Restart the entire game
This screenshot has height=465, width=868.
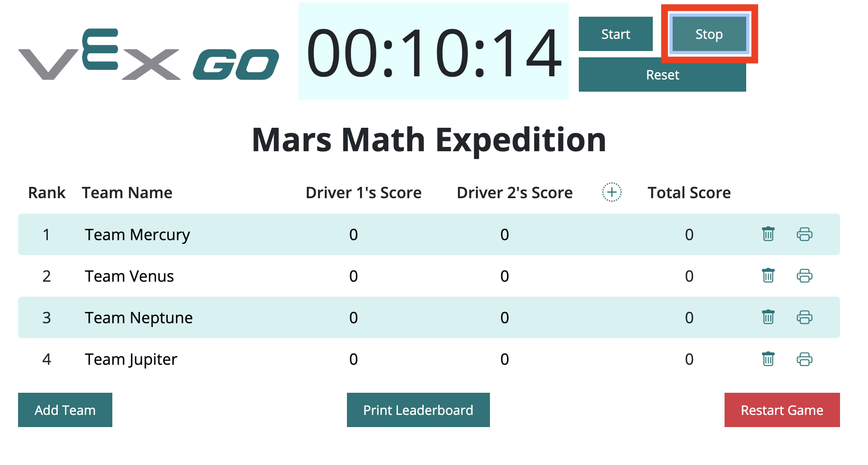(x=781, y=410)
